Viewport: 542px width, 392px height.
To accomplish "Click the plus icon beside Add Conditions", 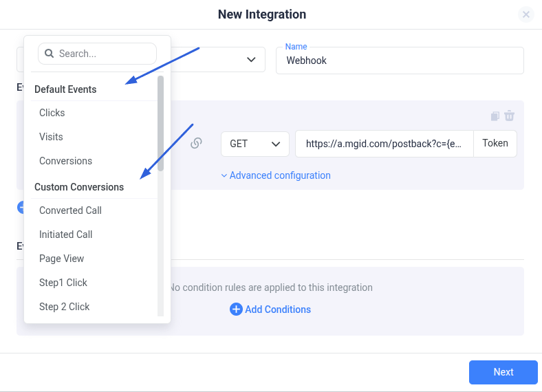I will [236, 309].
